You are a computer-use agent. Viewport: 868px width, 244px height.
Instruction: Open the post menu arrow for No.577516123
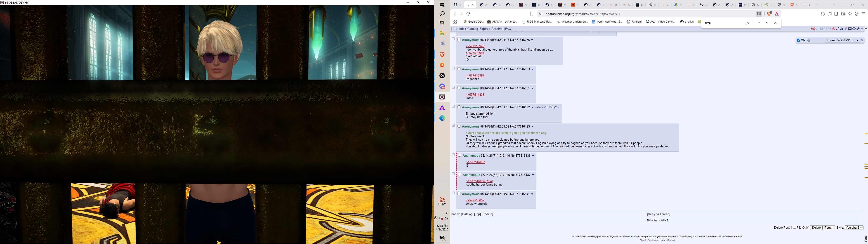tap(532, 127)
